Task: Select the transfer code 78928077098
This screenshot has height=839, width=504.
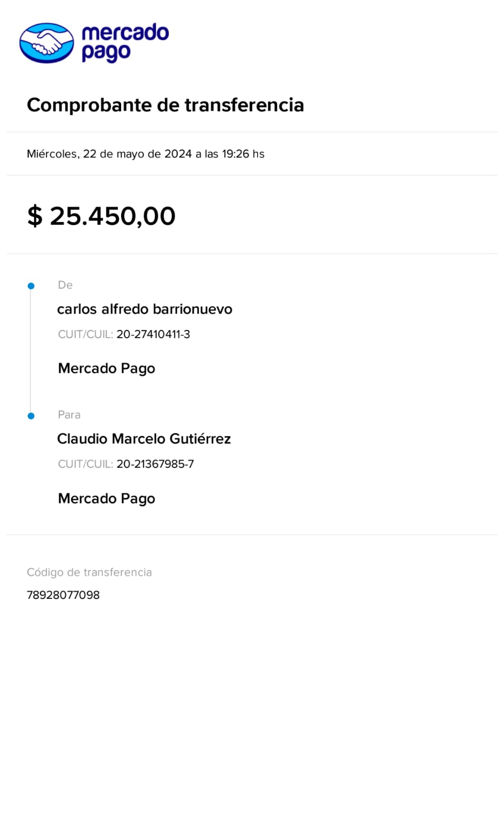Action: [63, 595]
